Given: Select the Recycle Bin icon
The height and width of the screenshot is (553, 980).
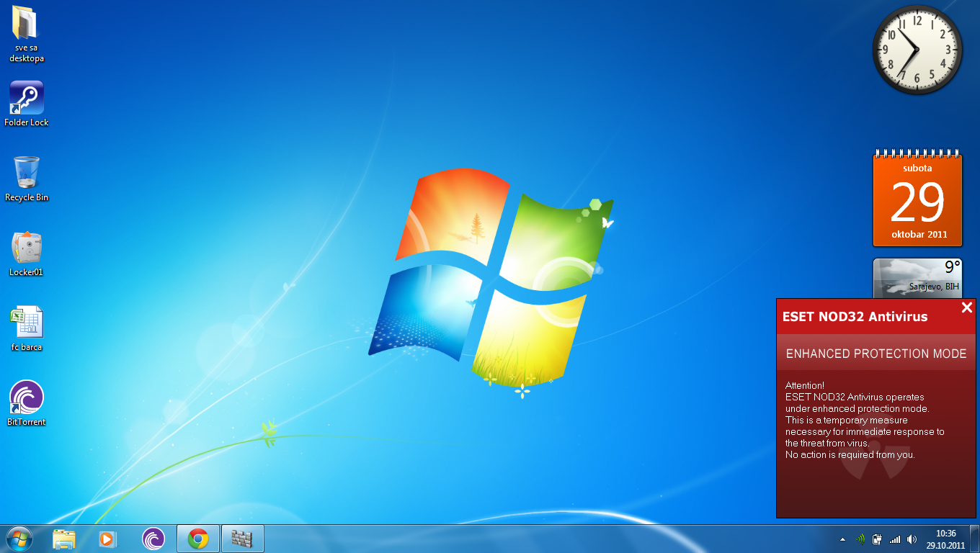Looking at the screenshot, I should [x=27, y=179].
